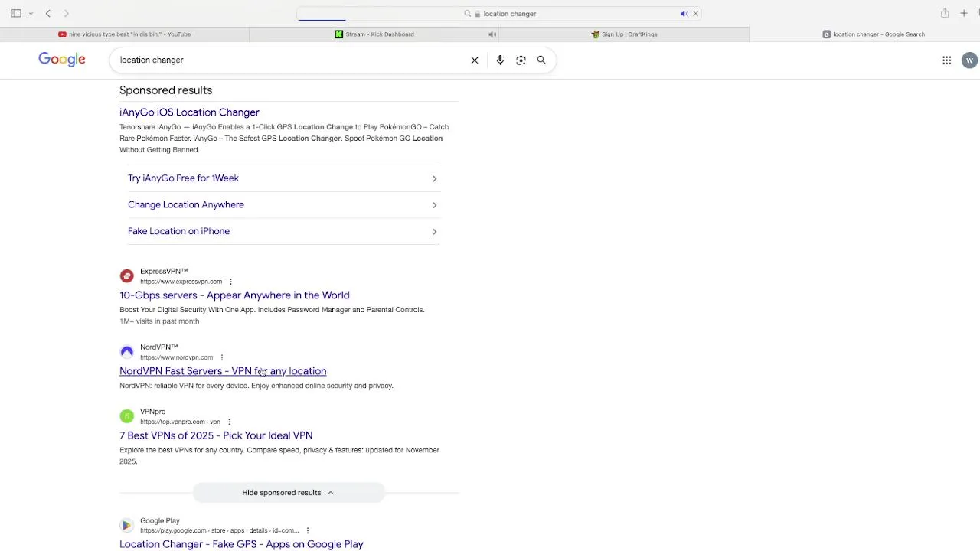This screenshot has height=551, width=980.
Task: Open 7 Best VPNs of 2025 link
Action: point(216,435)
